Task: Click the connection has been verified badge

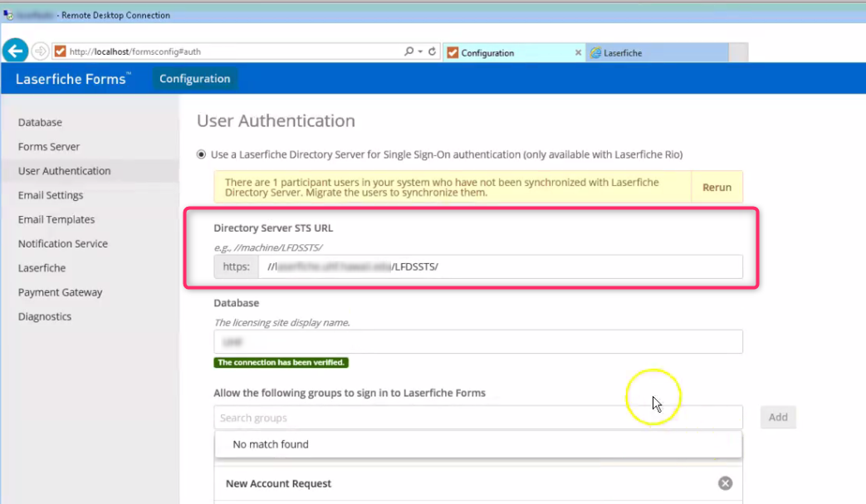Action: pyautogui.click(x=281, y=362)
